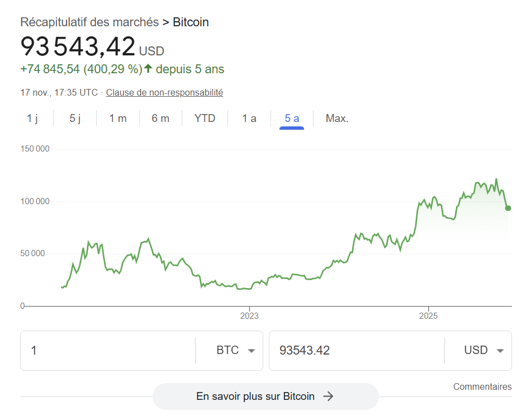The image size is (531, 420).
Task: Switch to the 5 j range tab
Action: pos(75,119)
